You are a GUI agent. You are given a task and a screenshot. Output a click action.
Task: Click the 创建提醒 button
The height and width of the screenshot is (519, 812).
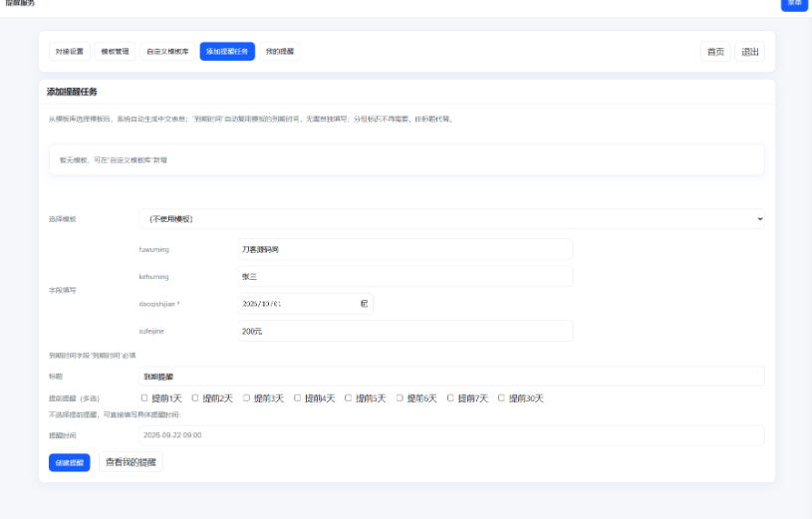point(70,462)
